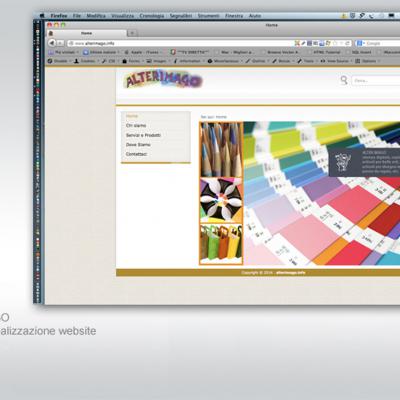Screen dimensions: 400x400
Task: Open a new tab with the plus button
Action: (132, 33)
